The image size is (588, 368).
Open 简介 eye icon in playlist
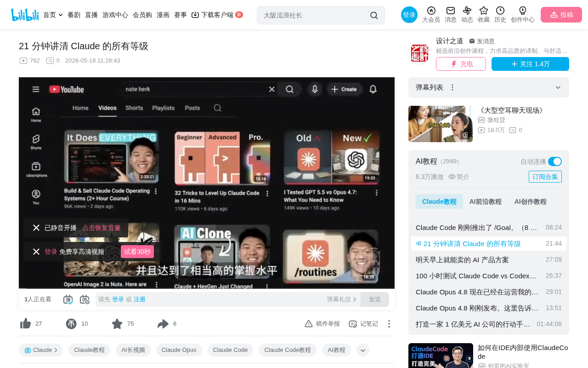click(452, 177)
